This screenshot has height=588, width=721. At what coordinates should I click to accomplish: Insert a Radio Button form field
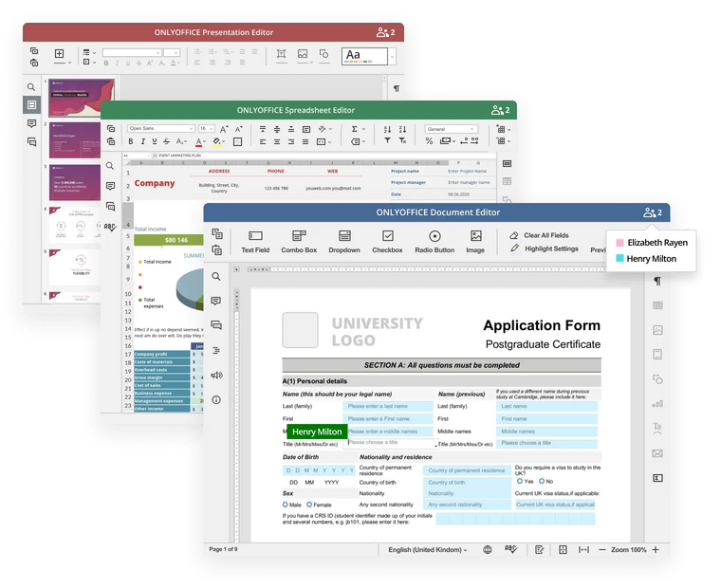434,242
